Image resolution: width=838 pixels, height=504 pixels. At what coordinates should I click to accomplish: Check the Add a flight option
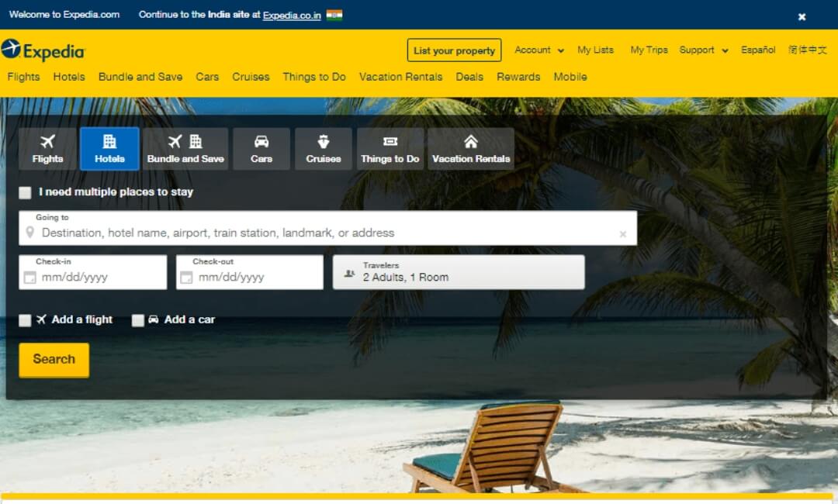tap(24, 319)
